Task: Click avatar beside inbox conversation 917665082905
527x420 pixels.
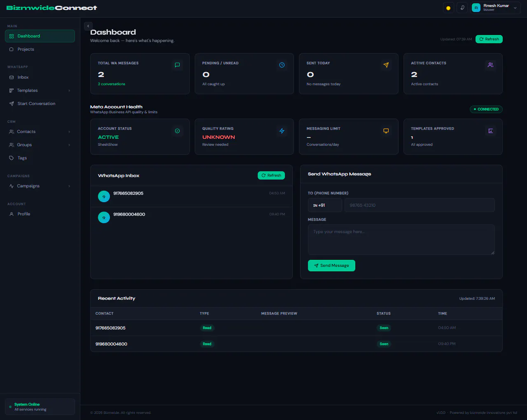Action: pyautogui.click(x=104, y=196)
